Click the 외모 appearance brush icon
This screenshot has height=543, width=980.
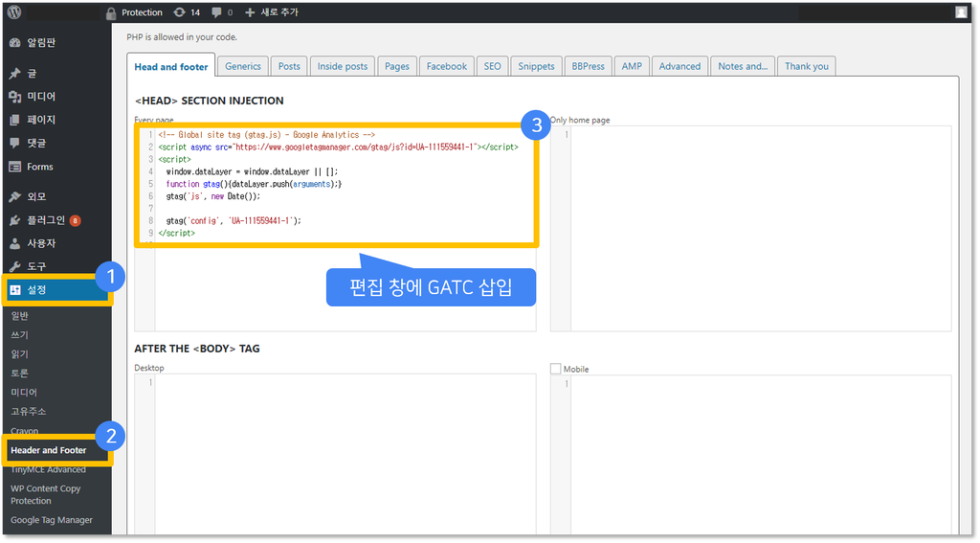tap(15, 196)
